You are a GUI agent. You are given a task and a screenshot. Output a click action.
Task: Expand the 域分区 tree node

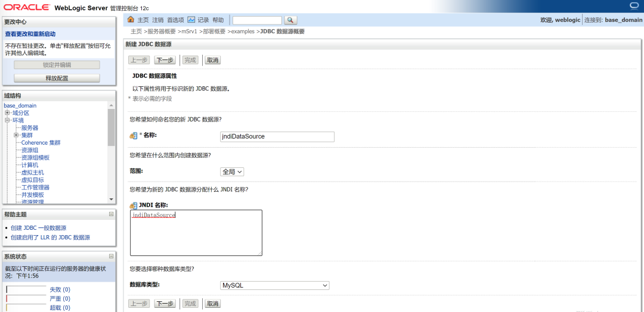click(7, 113)
